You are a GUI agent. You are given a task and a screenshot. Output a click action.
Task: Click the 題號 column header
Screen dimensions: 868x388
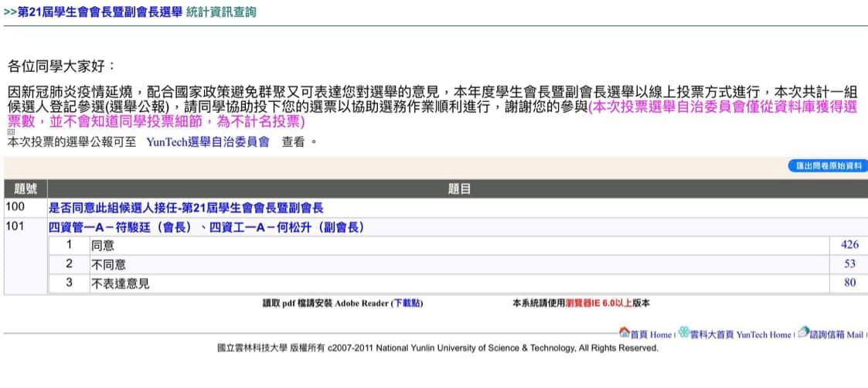(25, 189)
